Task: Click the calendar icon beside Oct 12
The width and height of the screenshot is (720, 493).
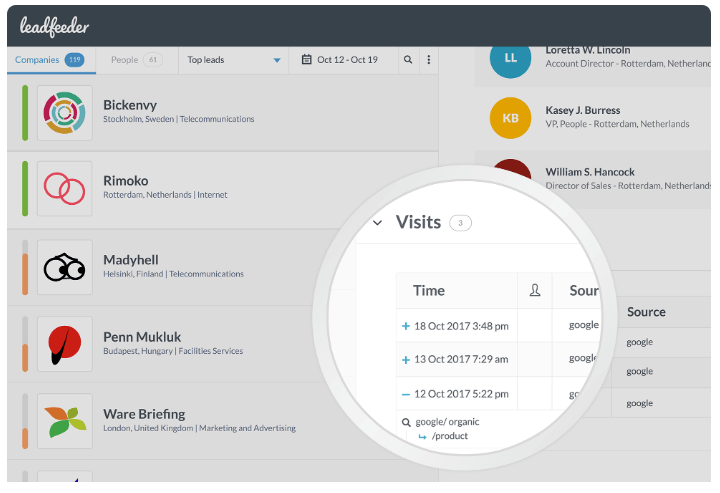Action: click(306, 59)
